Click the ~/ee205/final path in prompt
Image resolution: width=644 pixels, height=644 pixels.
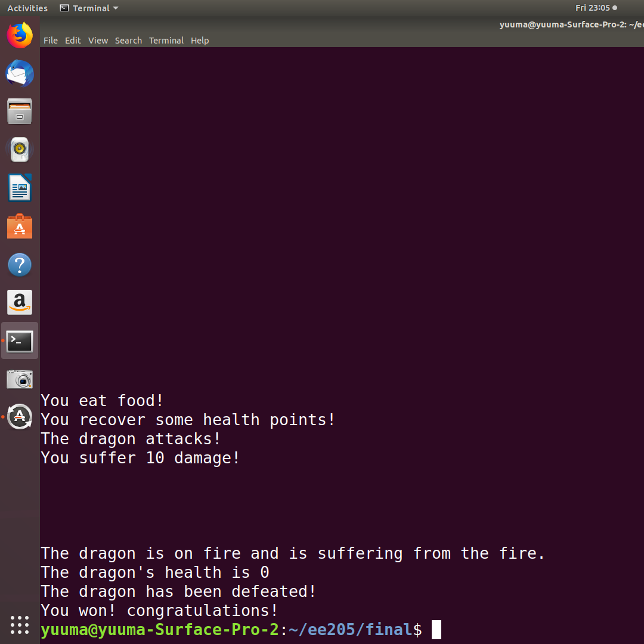click(x=351, y=630)
